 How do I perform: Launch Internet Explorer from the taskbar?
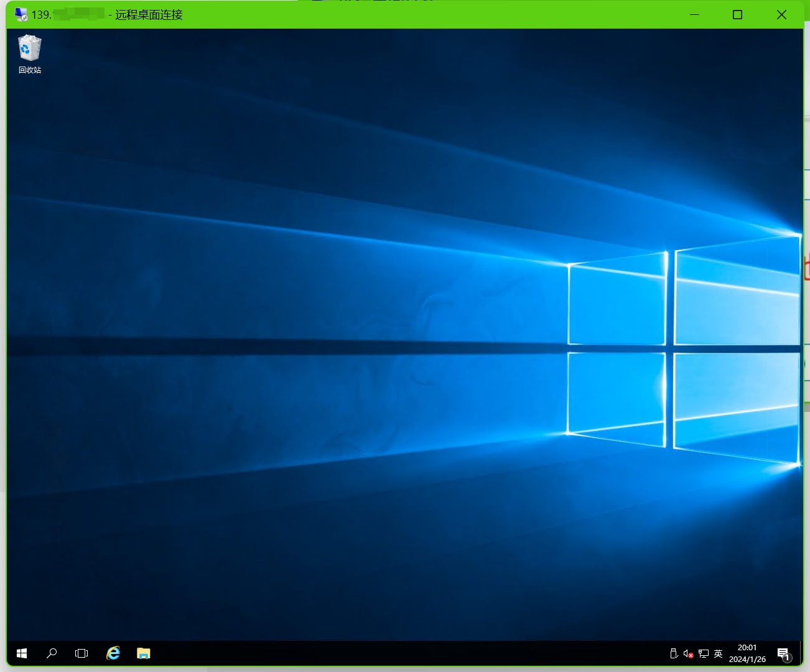pyautogui.click(x=113, y=653)
